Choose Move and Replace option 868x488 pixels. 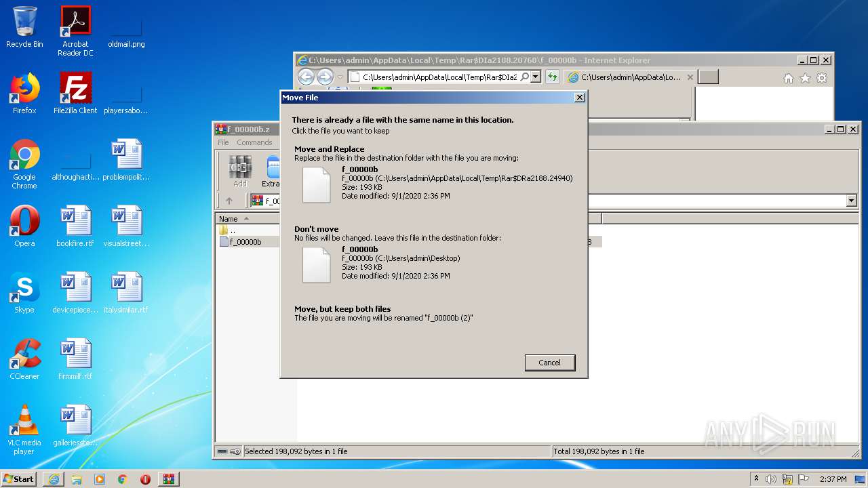click(x=434, y=174)
